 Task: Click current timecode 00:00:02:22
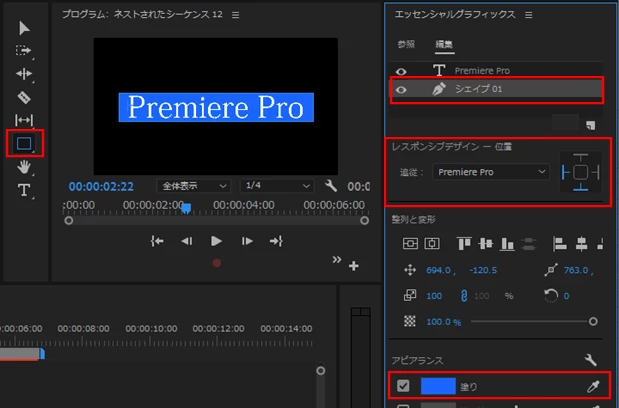[101, 186]
